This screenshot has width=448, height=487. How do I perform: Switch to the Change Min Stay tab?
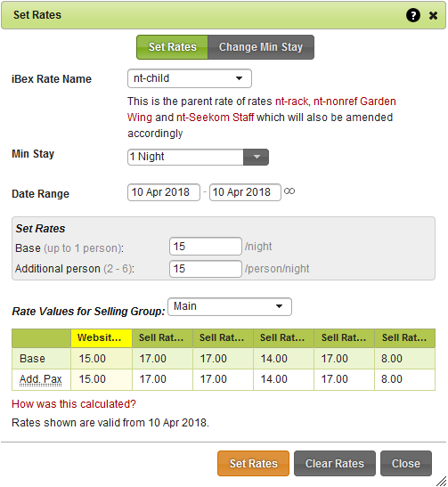coord(261,47)
